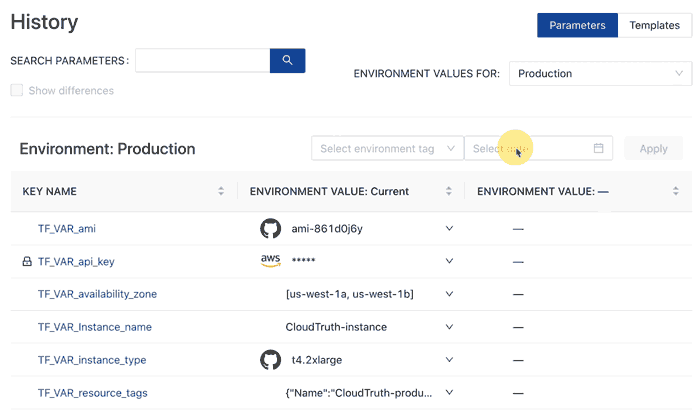Switch to the Templates tab
Viewport: 700px width, 419px height.
tap(654, 25)
